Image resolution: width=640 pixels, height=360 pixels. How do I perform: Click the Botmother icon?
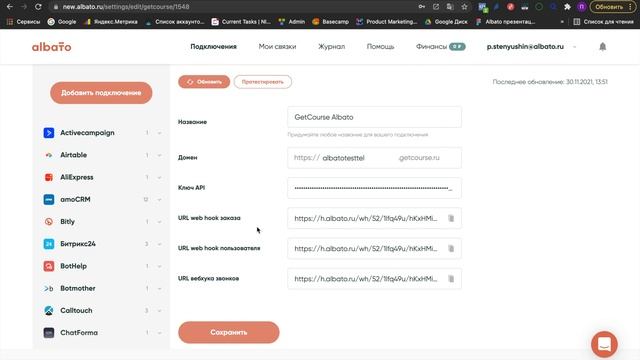[x=49, y=289]
